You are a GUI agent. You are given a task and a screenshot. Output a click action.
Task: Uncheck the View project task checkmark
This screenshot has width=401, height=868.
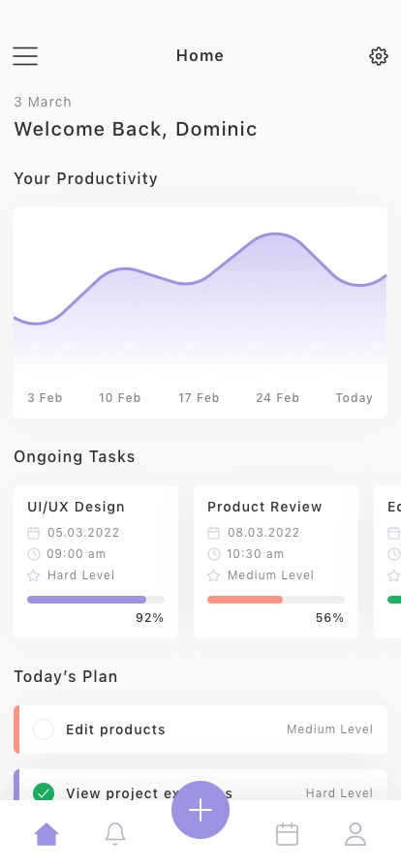(44, 793)
